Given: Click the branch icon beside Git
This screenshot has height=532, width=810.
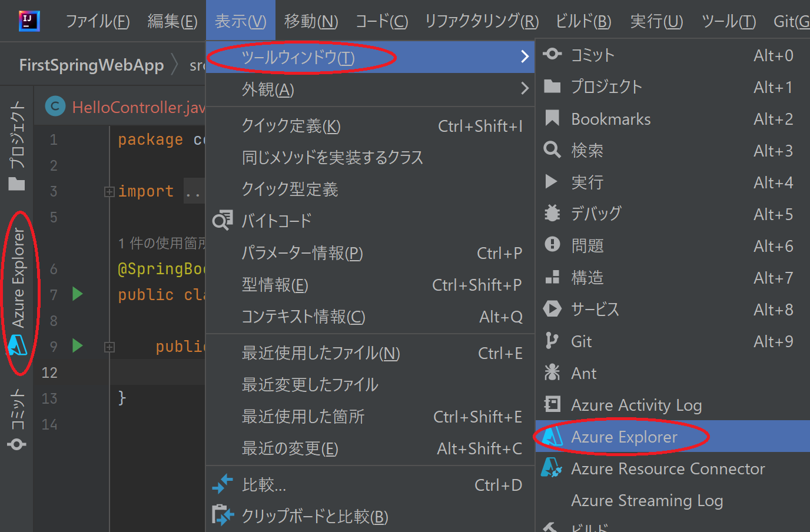Looking at the screenshot, I should click(552, 341).
